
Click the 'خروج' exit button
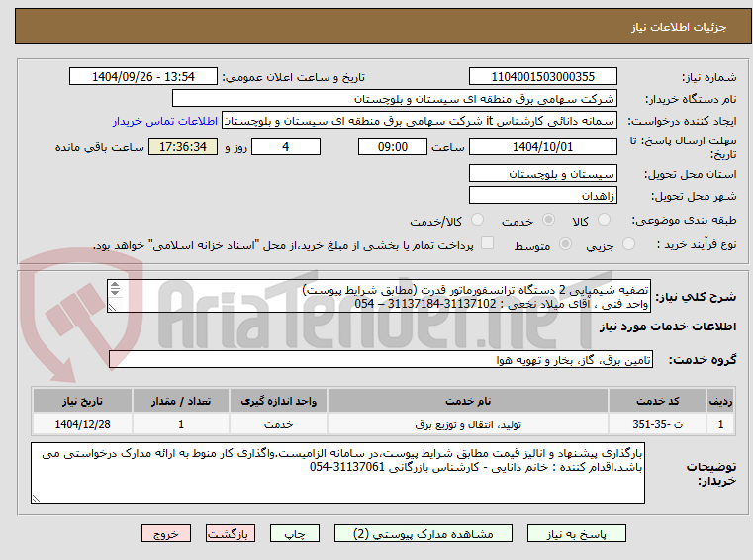pyautogui.click(x=165, y=534)
